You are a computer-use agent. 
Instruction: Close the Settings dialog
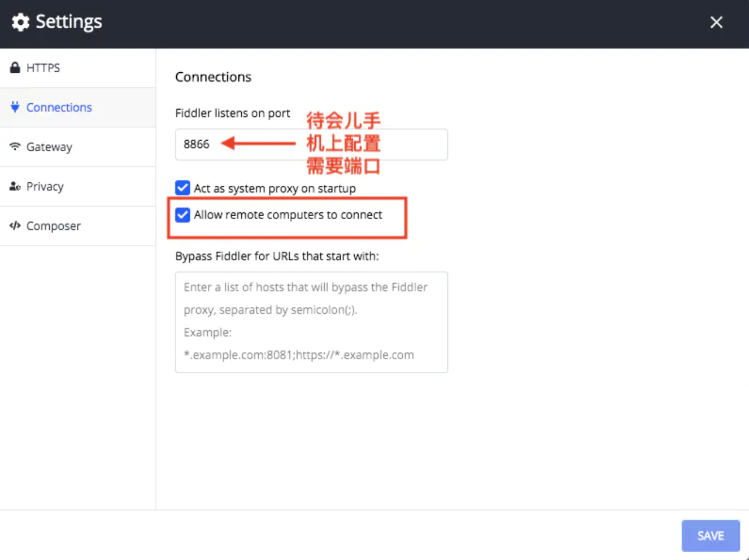coord(716,22)
